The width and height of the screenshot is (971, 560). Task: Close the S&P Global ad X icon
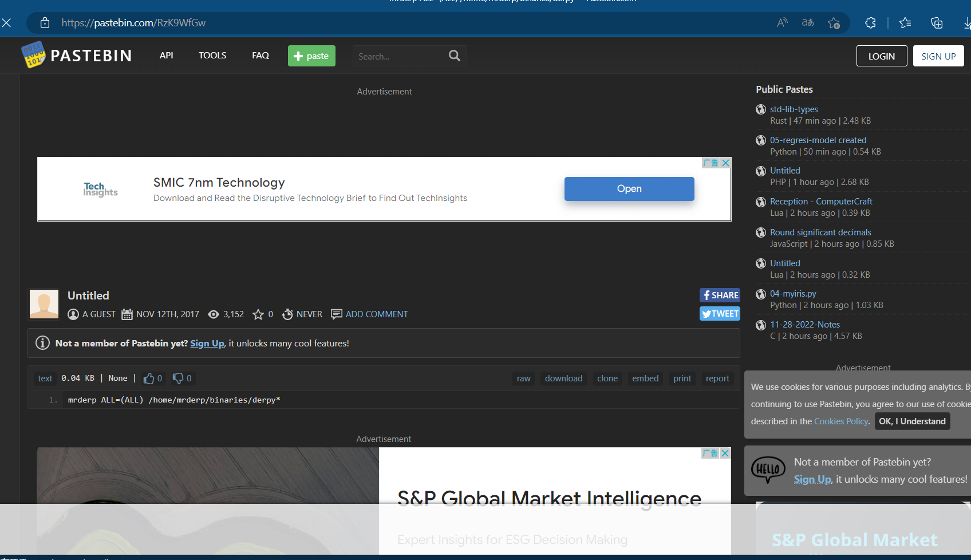tap(725, 453)
